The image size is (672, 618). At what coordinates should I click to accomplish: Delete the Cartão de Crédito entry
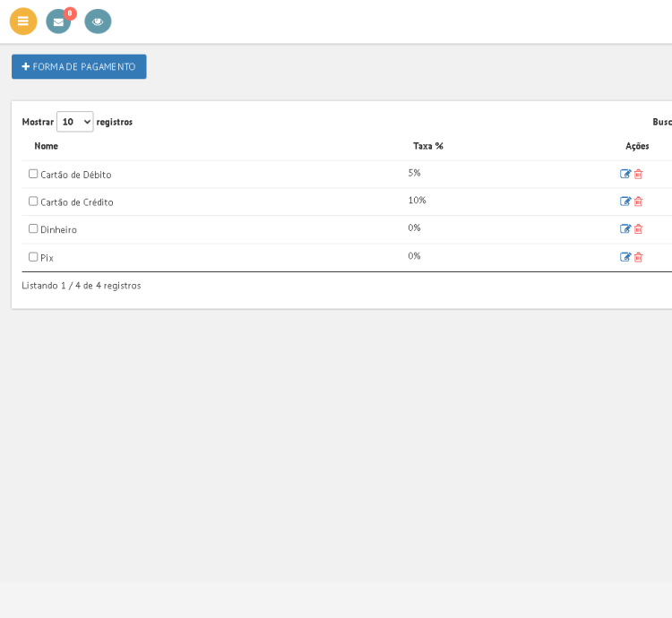(x=639, y=202)
